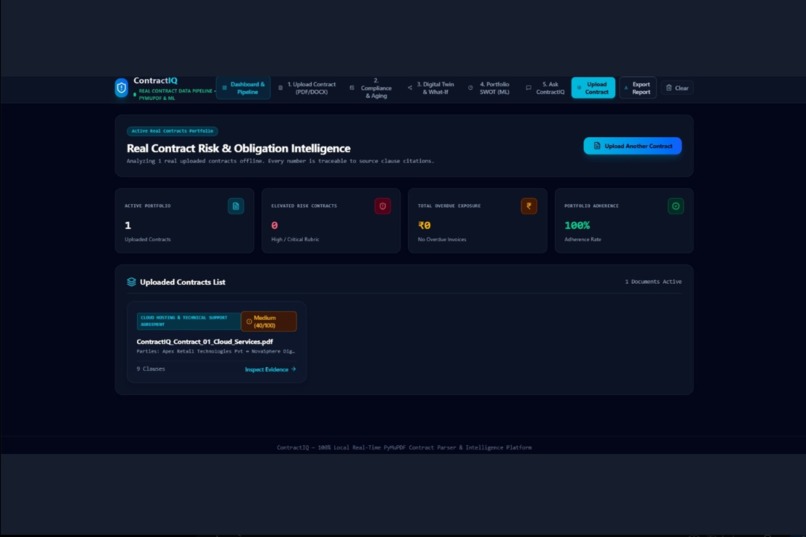
Task: Click the 1 Documents Active text
Action: (653, 282)
